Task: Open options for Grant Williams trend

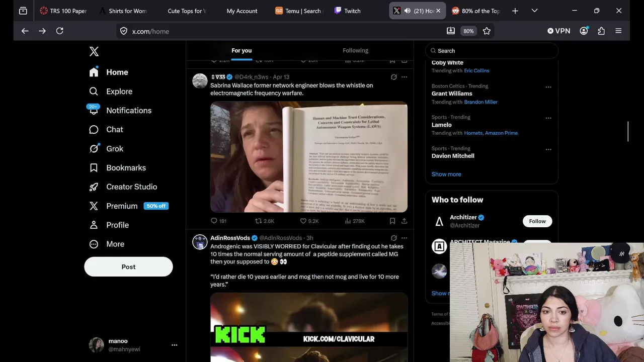Action: click(548, 87)
